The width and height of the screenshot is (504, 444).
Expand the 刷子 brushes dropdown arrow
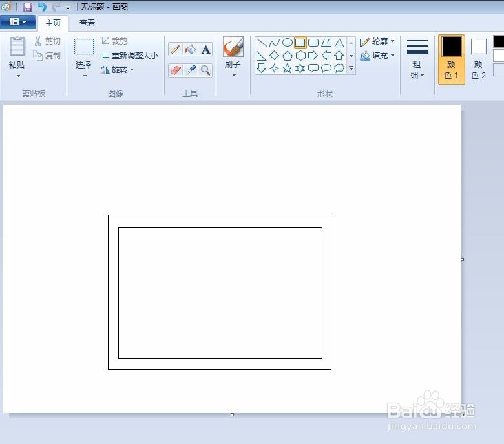234,75
